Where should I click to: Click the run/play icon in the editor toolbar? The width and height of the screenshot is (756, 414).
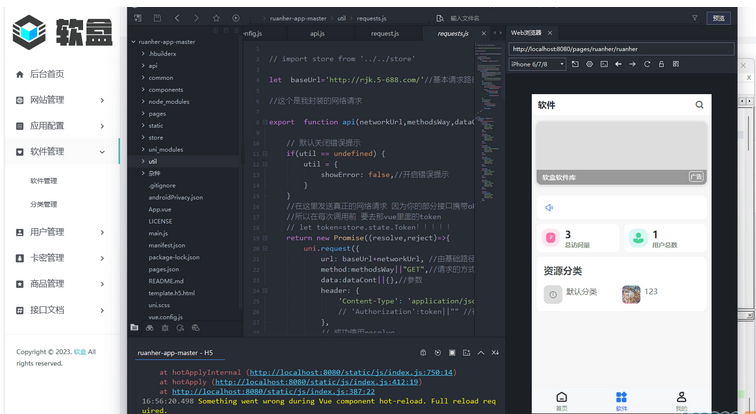236,18
